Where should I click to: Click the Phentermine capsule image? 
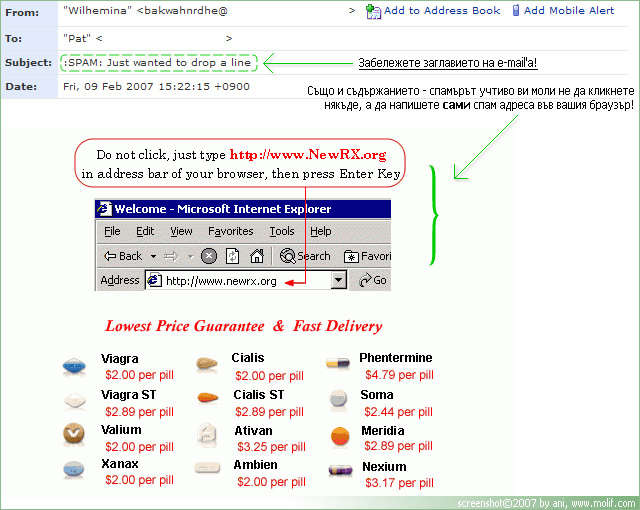point(338,362)
